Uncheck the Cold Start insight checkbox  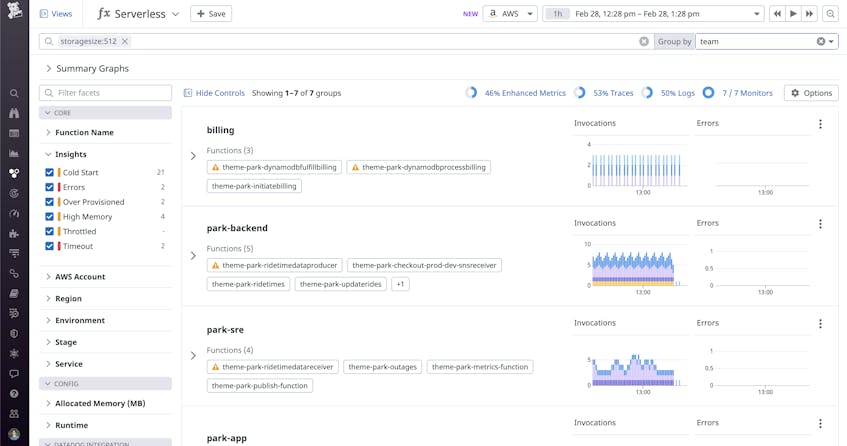click(x=50, y=172)
